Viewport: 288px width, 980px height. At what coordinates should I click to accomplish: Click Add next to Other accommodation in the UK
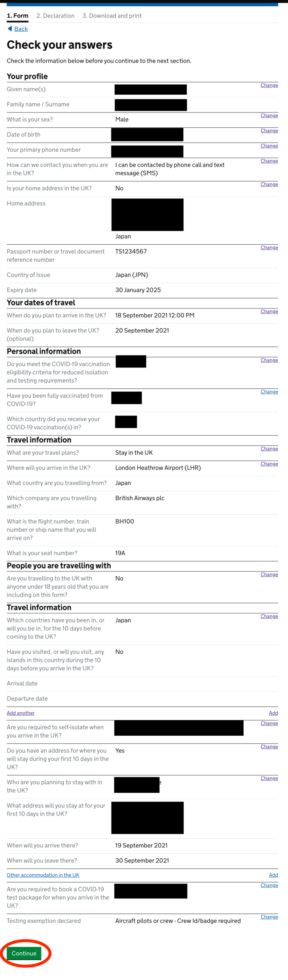(x=273, y=875)
